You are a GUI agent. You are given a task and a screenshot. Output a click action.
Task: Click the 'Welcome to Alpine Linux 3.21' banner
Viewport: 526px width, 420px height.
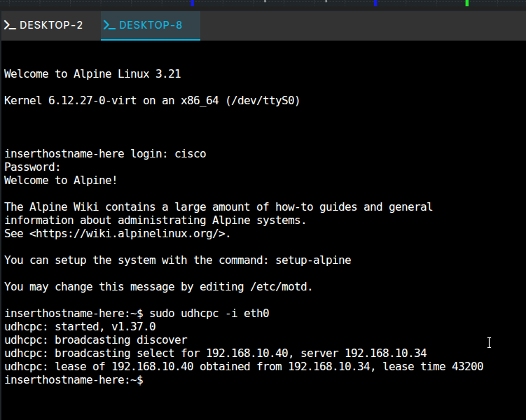(92, 74)
